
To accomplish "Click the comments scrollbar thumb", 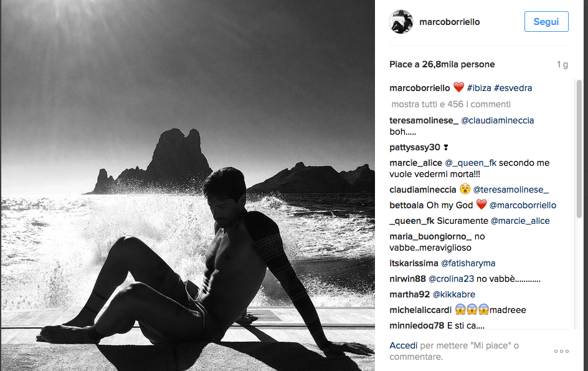I will coord(579,148).
